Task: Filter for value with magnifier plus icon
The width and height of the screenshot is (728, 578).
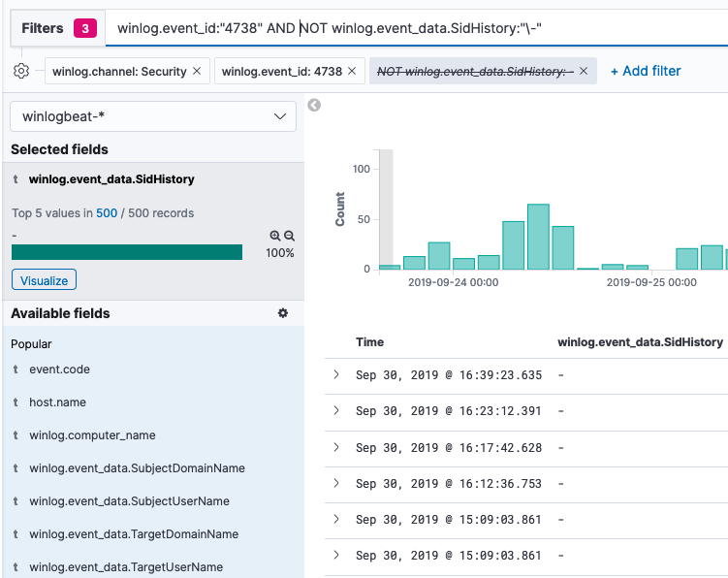Action: click(x=275, y=236)
